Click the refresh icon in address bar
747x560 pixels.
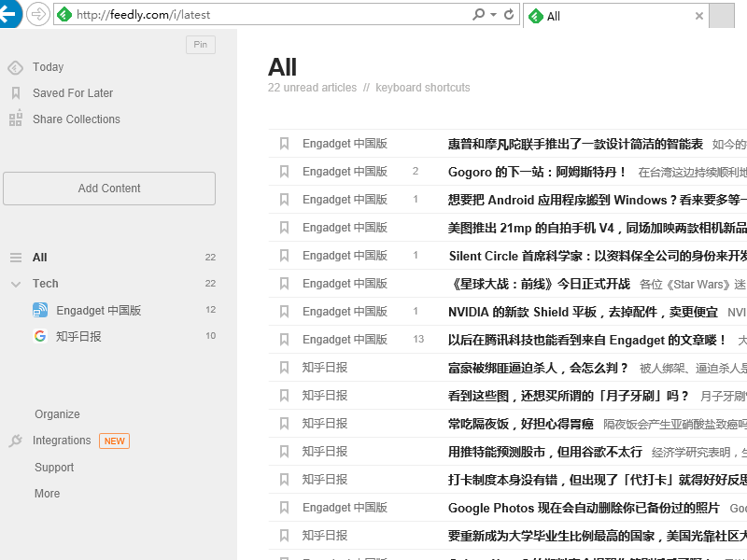[509, 15]
